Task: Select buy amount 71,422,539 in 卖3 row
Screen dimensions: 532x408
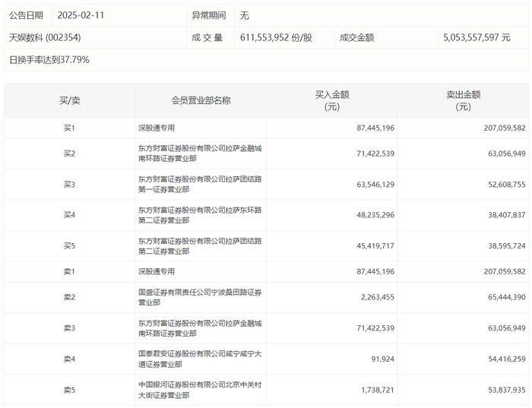Action: (x=375, y=328)
